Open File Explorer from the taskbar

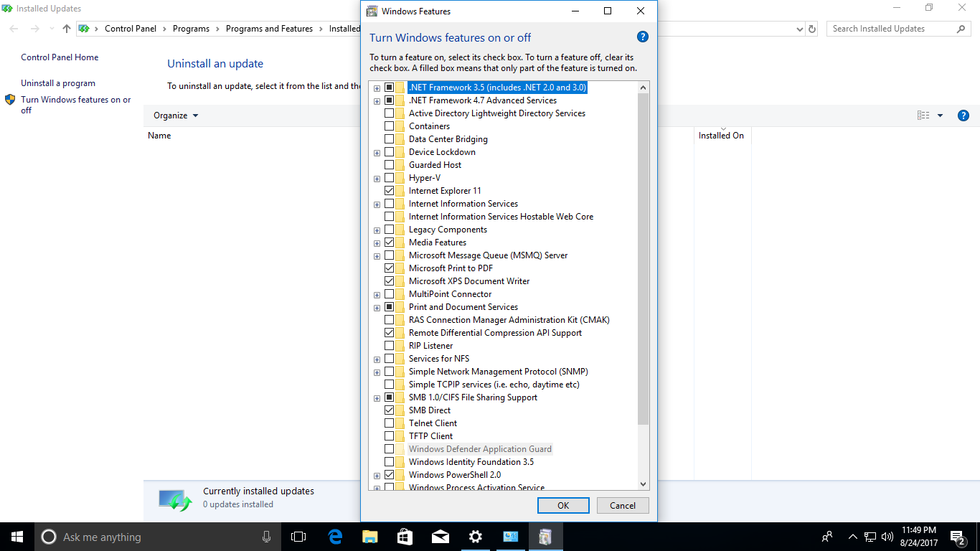click(x=370, y=537)
